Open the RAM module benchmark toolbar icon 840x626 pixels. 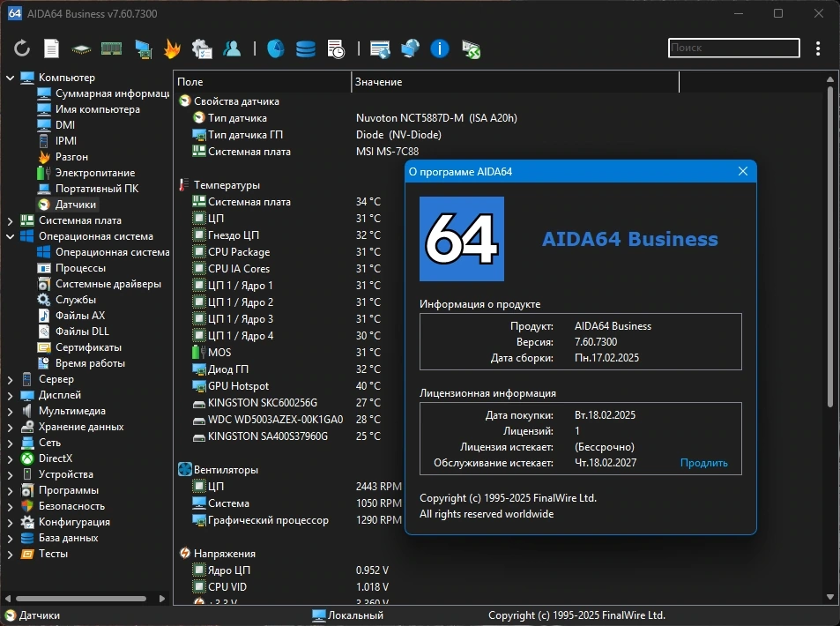pos(111,48)
